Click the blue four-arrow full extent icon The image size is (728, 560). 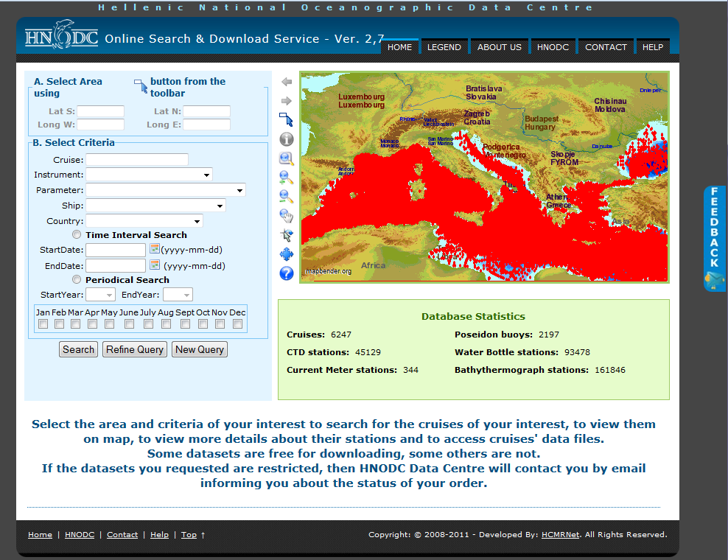tap(287, 254)
